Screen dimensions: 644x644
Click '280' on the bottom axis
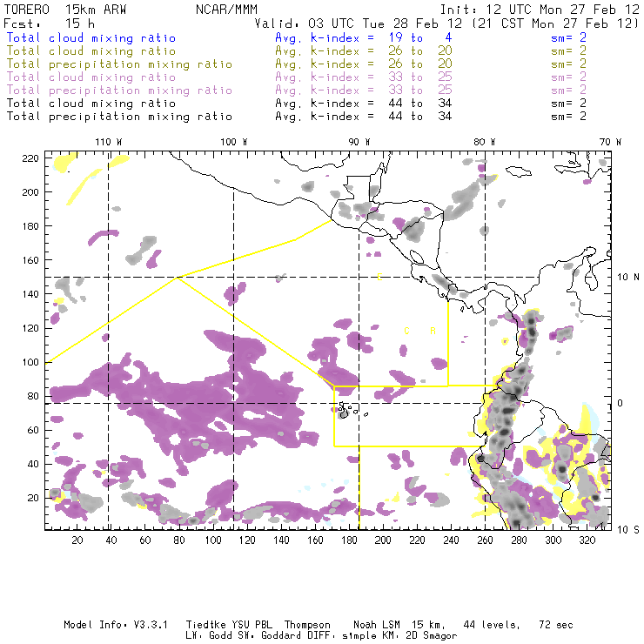519,540
